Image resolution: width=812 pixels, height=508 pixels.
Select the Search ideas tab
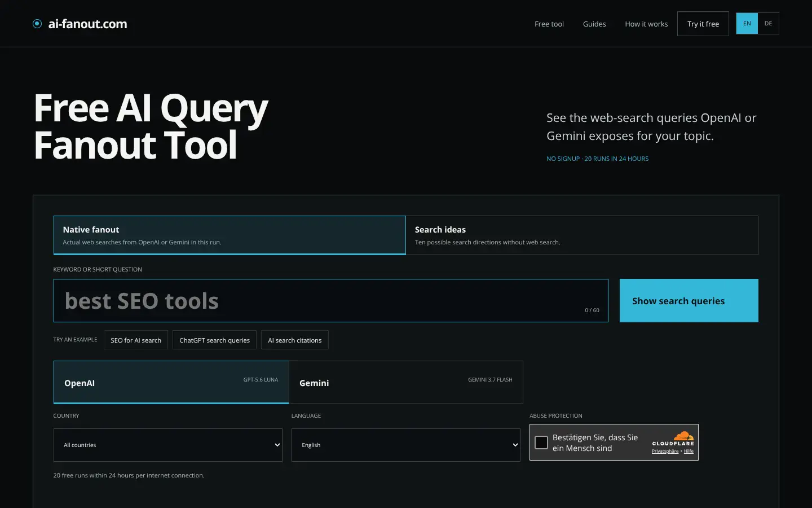pyautogui.click(x=582, y=235)
